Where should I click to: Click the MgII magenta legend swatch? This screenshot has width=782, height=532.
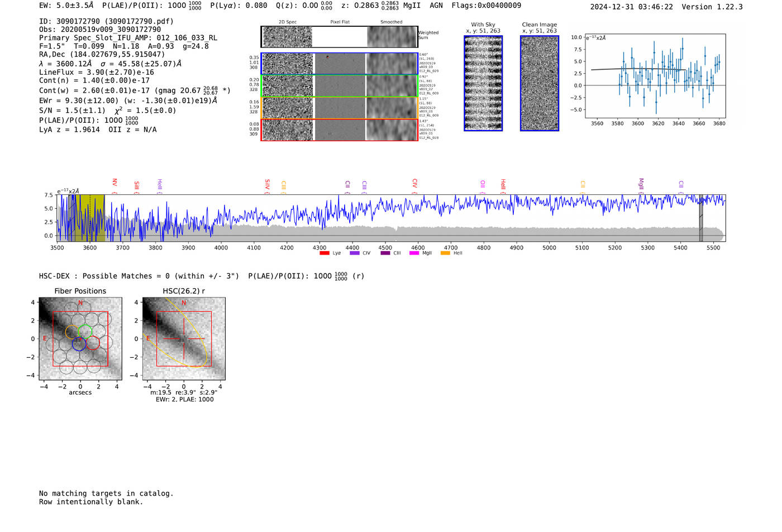414,253
